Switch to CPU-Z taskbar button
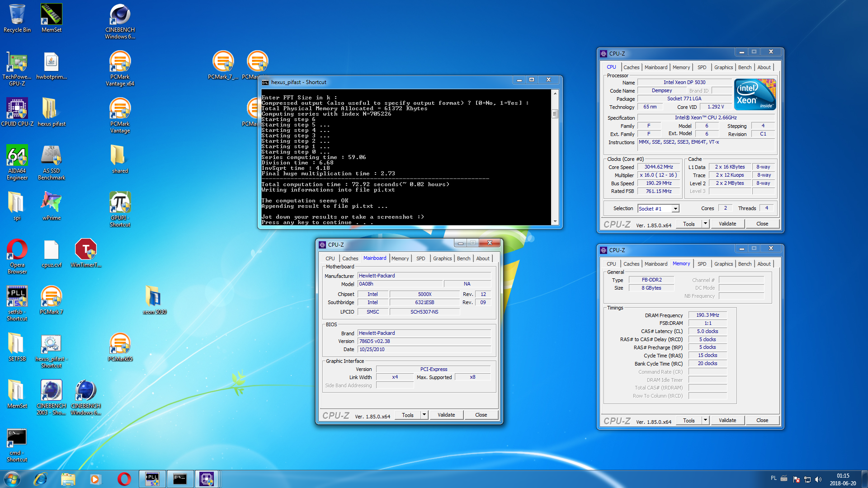868x488 pixels. tap(207, 479)
